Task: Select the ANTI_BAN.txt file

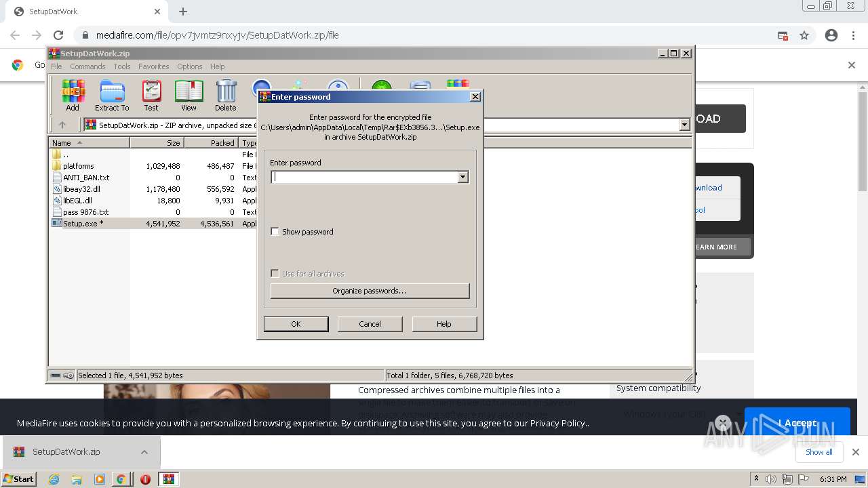Action: point(86,178)
